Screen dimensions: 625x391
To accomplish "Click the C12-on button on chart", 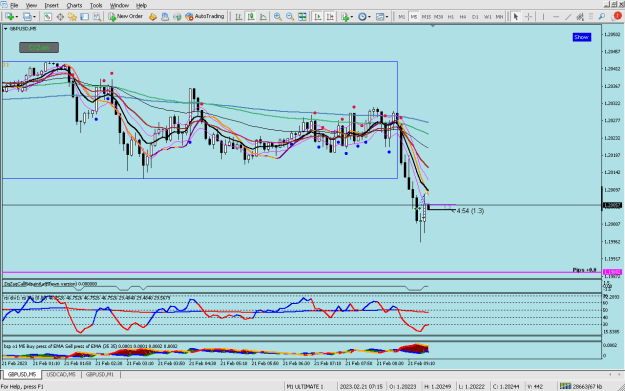I will [39, 48].
